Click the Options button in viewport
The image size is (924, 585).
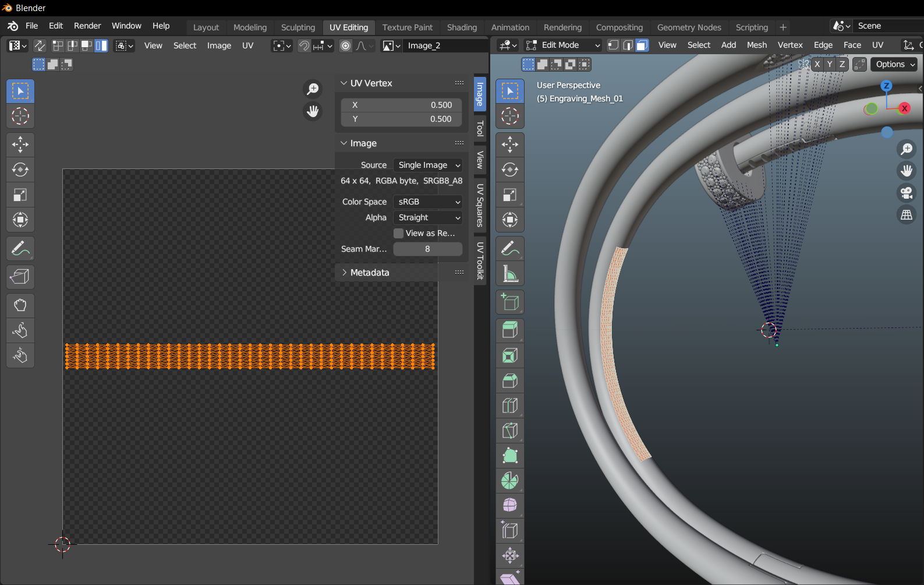click(x=895, y=65)
